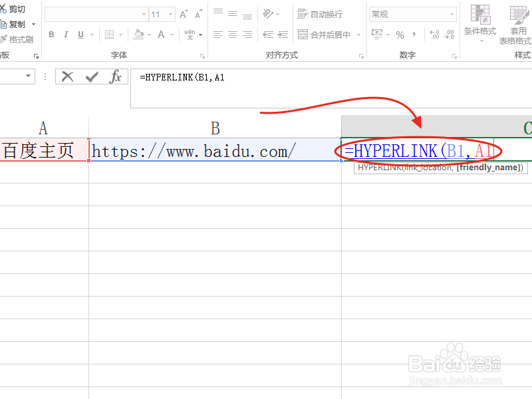Align text left
532x399 pixels.
click(218, 35)
